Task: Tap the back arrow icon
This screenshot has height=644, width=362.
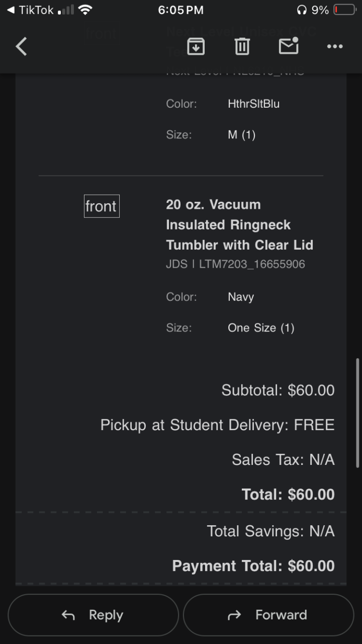Action: tap(21, 47)
